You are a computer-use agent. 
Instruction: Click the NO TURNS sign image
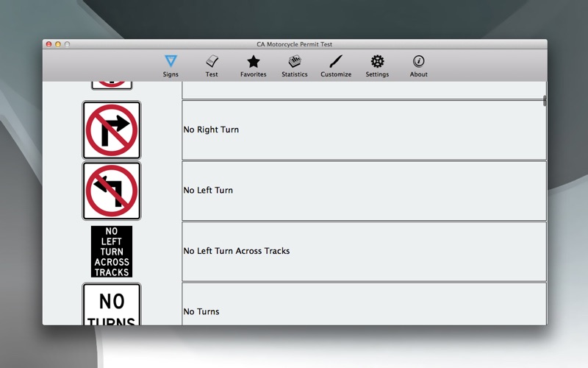(x=112, y=305)
